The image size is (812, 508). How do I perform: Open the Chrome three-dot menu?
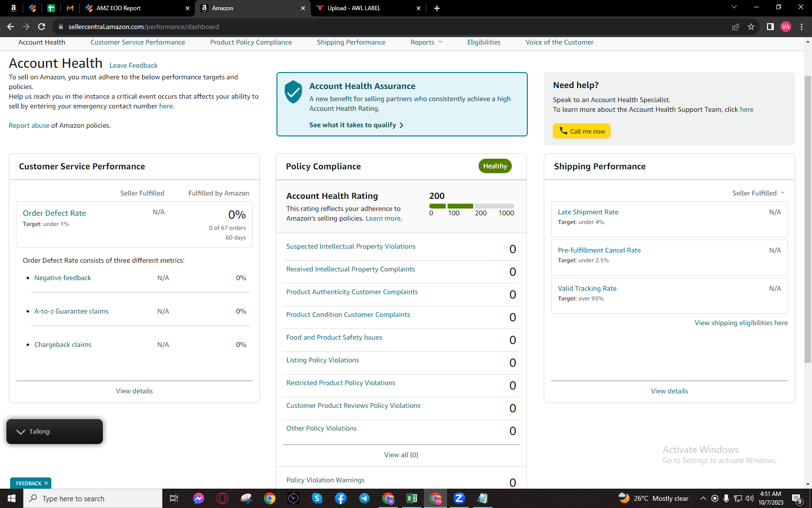point(802,27)
